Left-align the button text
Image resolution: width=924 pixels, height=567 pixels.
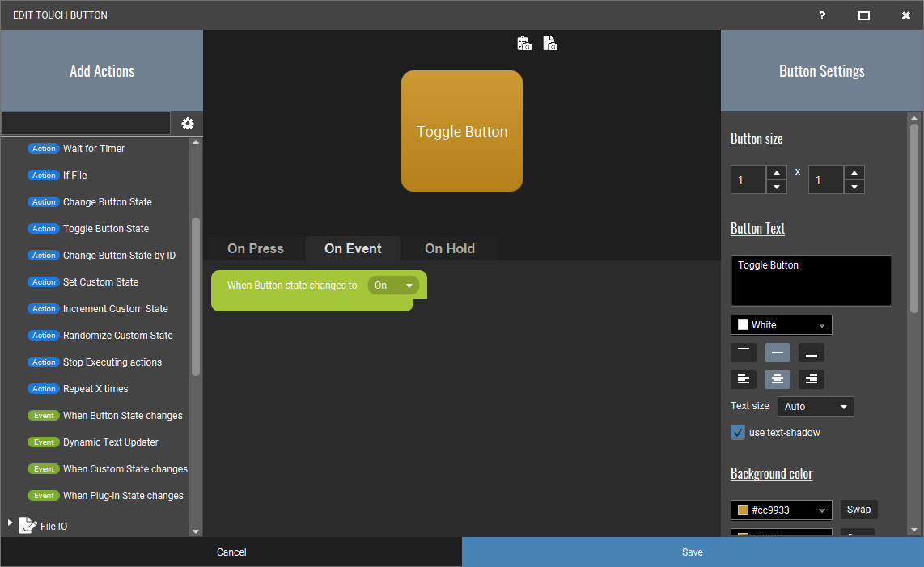[743, 379]
